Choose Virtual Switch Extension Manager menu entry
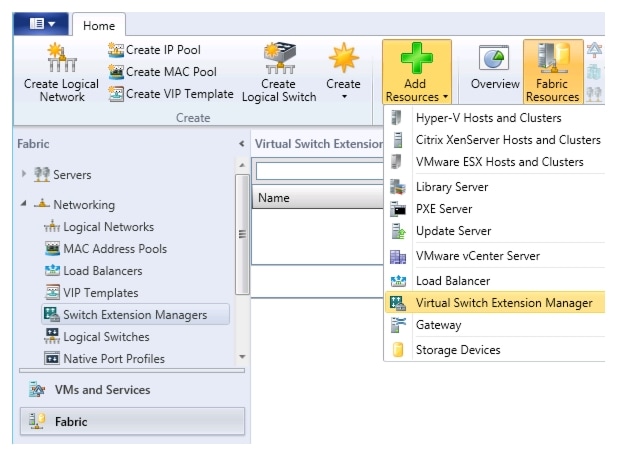Screen dimensions: 618x457 (503, 303)
